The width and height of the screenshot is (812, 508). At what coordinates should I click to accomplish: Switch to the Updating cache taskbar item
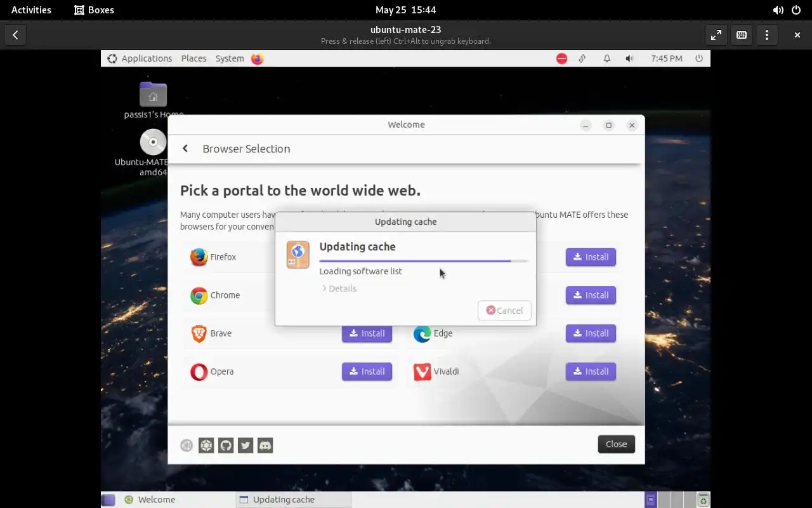point(294,500)
